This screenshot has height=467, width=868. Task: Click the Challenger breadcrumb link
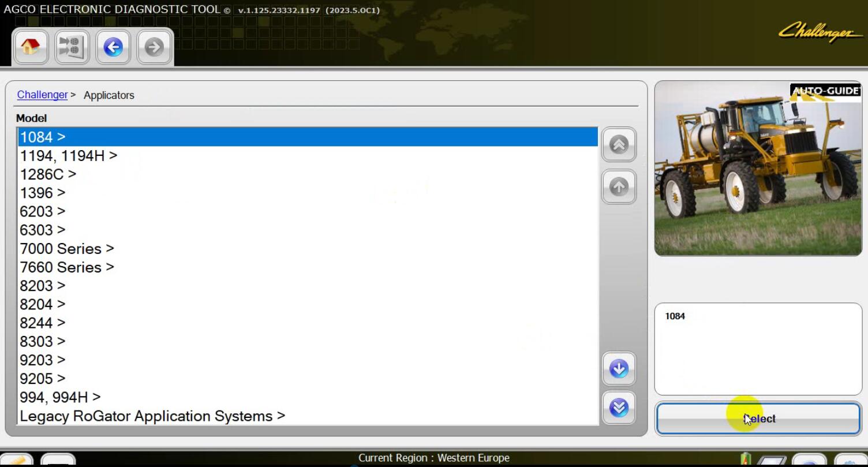[x=42, y=95]
